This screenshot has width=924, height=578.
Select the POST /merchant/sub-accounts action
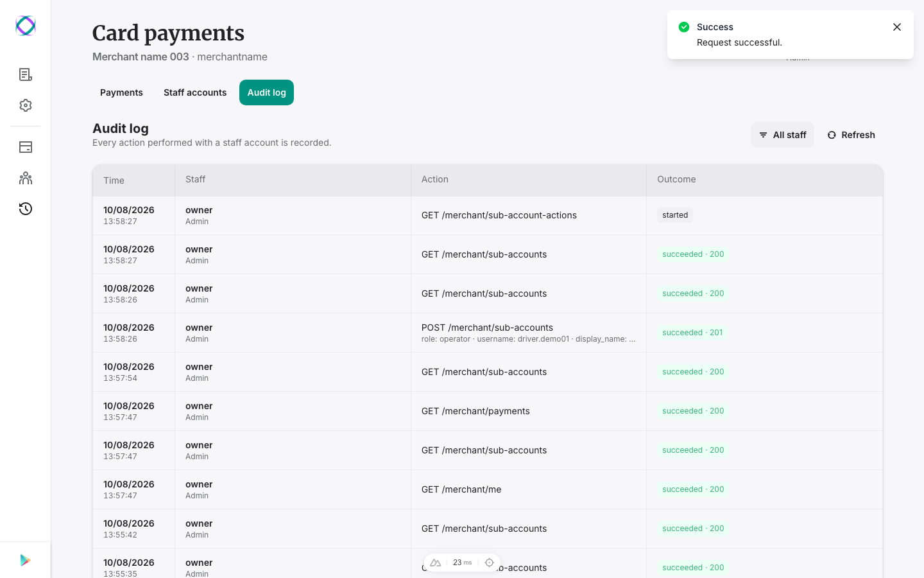[x=487, y=328]
